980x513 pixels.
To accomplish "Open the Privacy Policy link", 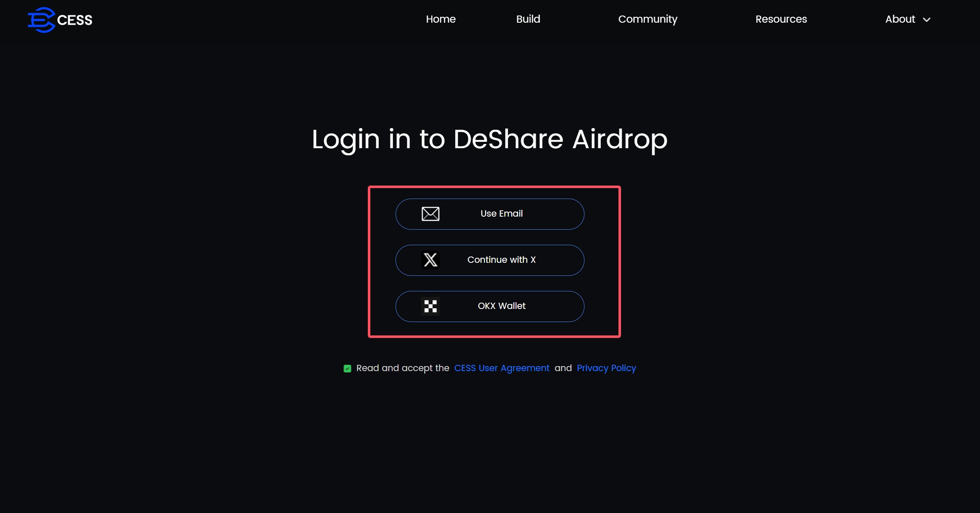I will [606, 368].
